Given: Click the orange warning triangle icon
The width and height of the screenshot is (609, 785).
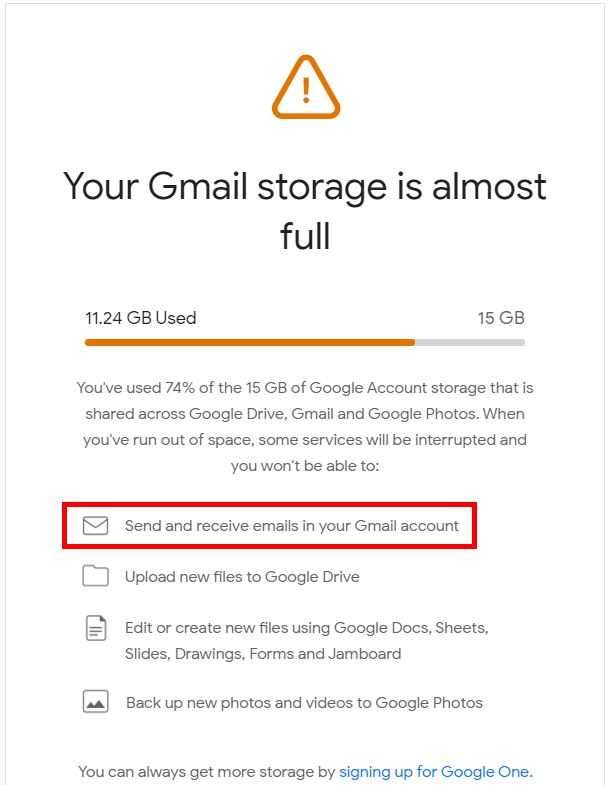Looking at the screenshot, I should (x=305, y=87).
